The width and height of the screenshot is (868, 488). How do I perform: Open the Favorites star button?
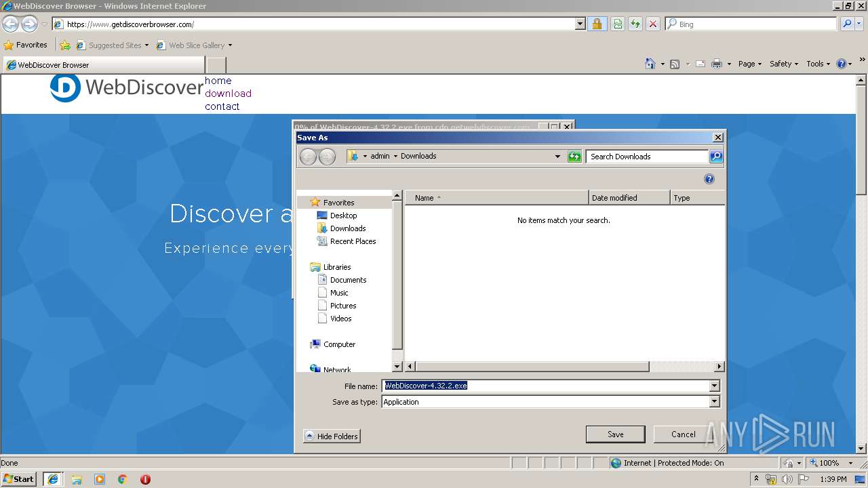(x=26, y=45)
